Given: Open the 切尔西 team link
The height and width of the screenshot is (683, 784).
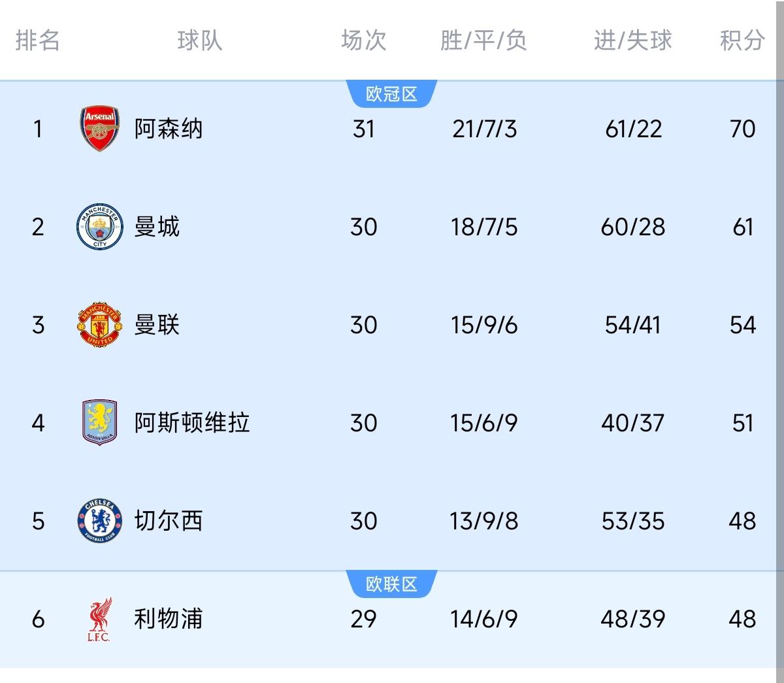Looking at the screenshot, I should [x=169, y=521].
